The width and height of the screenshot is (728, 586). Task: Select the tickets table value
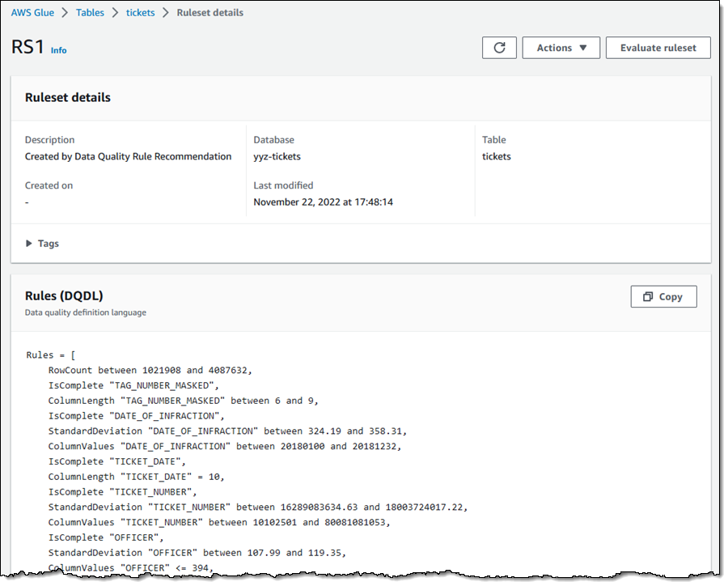(497, 156)
